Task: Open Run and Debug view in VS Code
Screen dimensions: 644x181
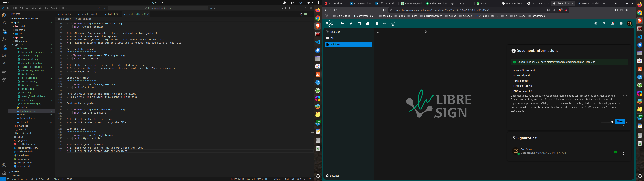Action: [x=4, y=40]
